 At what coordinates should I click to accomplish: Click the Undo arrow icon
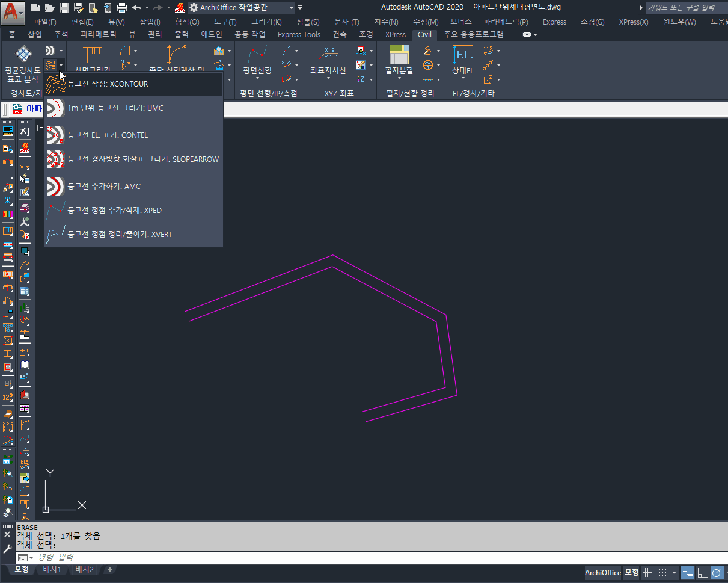point(136,8)
